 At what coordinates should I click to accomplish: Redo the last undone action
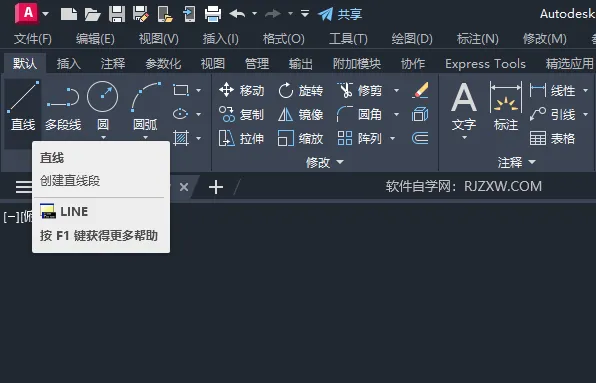click(273, 14)
